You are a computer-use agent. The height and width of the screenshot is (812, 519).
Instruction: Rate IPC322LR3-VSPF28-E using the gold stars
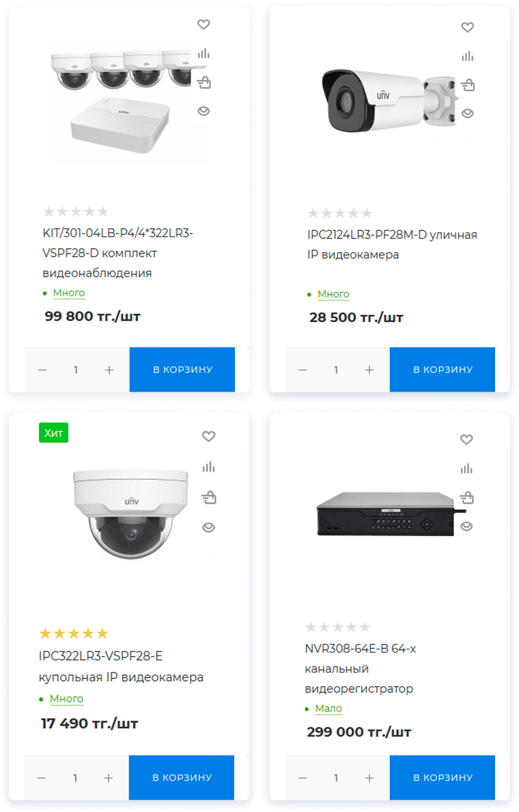click(x=74, y=634)
